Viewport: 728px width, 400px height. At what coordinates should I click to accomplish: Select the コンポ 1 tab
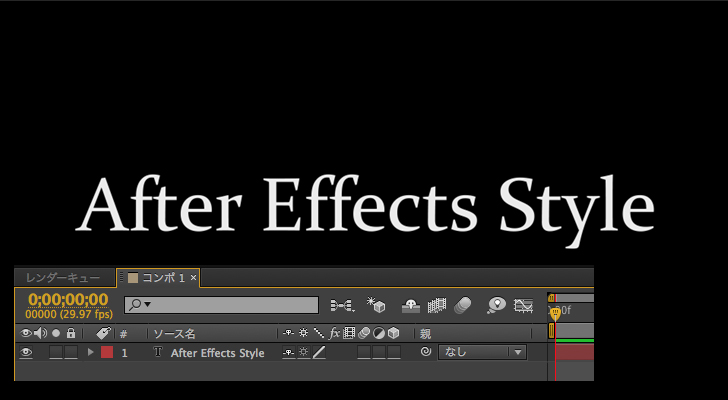click(x=161, y=277)
